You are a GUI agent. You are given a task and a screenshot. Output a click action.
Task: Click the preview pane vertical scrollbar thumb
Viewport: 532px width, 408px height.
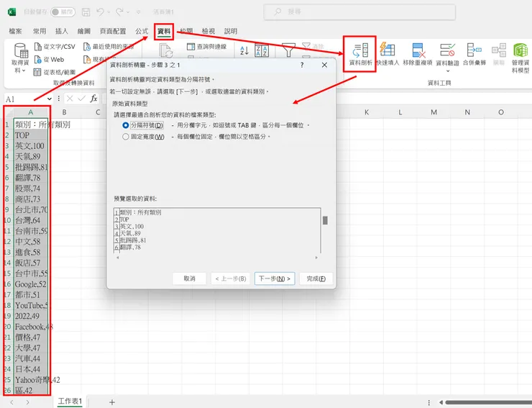click(325, 220)
